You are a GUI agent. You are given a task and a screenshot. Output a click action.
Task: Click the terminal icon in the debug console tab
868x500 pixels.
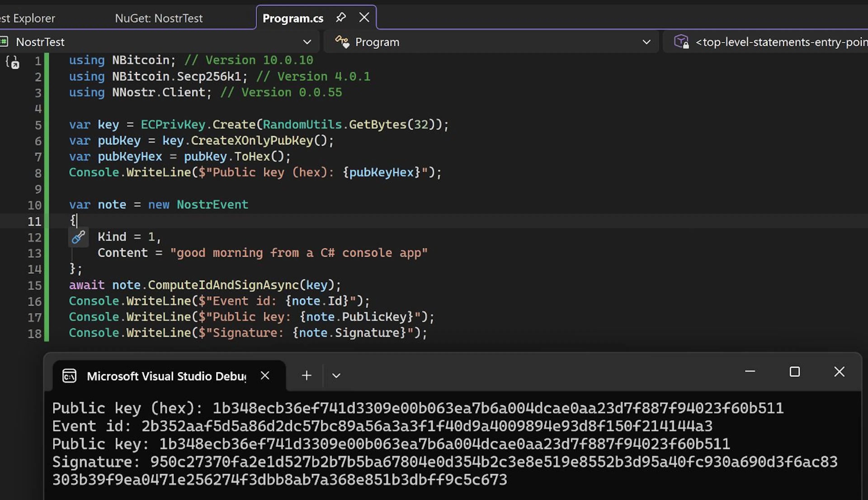tap(69, 376)
